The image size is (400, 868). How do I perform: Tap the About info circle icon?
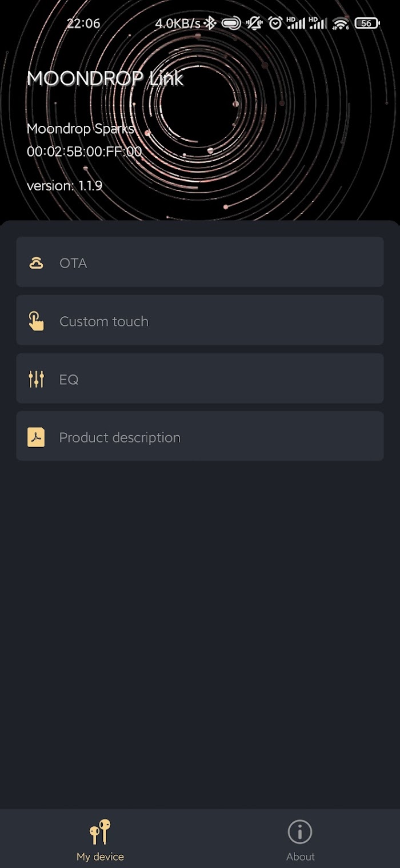[x=300, y=831]
